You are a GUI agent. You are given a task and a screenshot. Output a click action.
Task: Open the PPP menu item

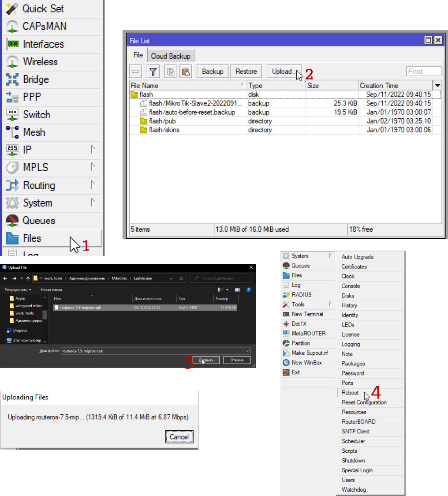click(52, 97)
